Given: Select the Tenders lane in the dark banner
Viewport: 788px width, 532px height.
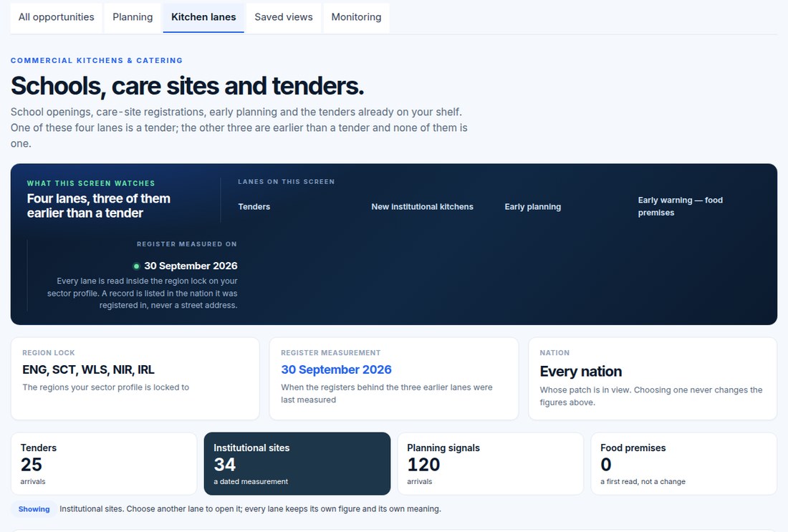Looking at the screenshot, I should [x=254, y=206].
